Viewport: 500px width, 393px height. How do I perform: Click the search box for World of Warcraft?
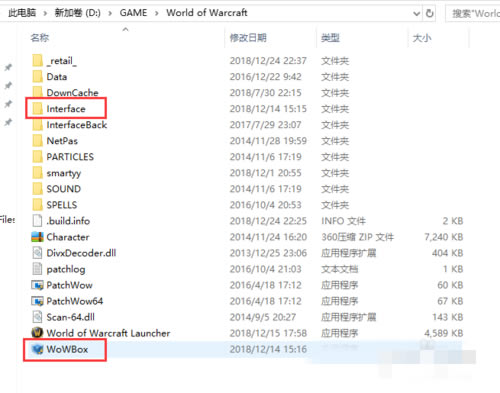coord(473,13)
